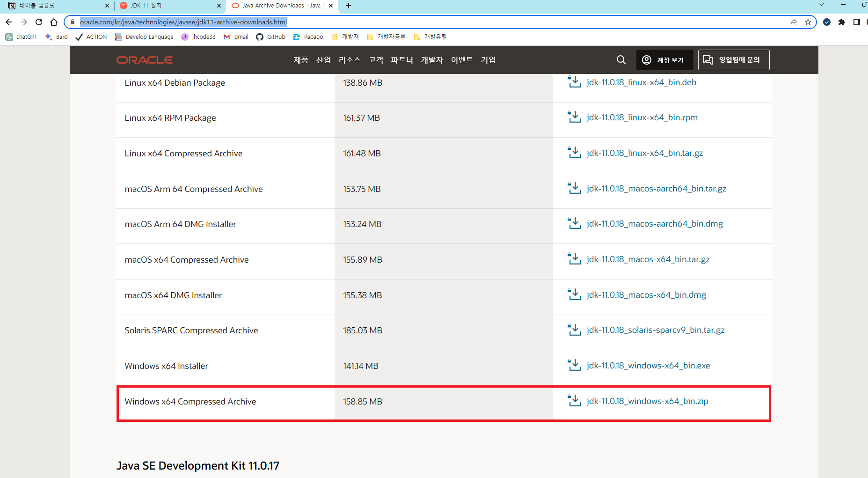Open the Papago bookmark
Image resolution: width=868 pixels, height=478 pixels.
(x=308, y=37)
